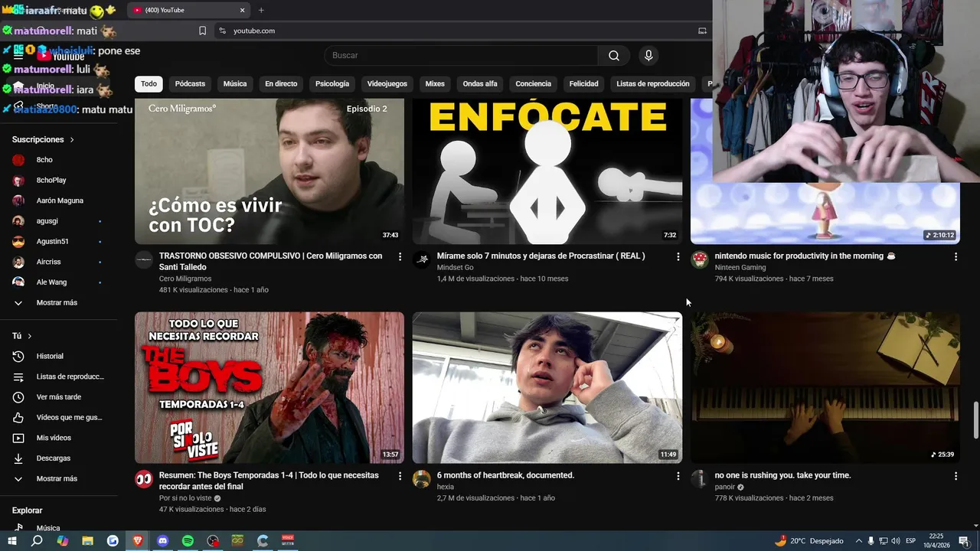The width and height of the screenshot is (980, 551).
Task: Open options for nintendo music video
Action: point(955,256)
